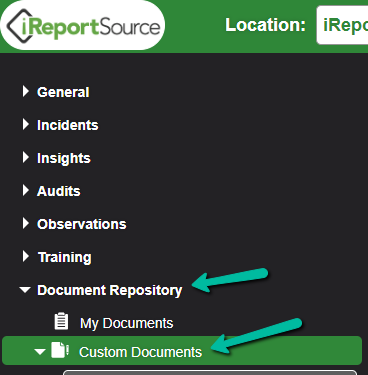The image size is (368, 375).
Task: Expand the Incidents section arrow
Action: [x=26, y=124]
